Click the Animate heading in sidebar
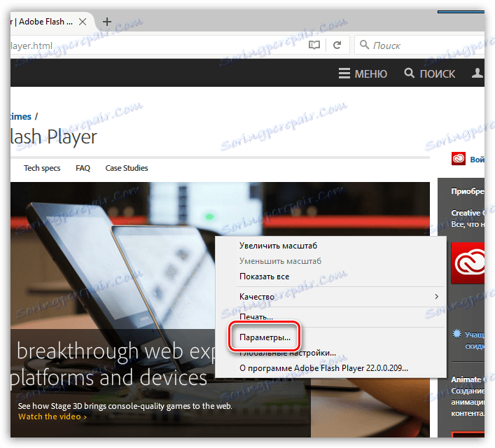Viewport: 495px width, 448px height. pyautogui.click(x=466, y=379)
